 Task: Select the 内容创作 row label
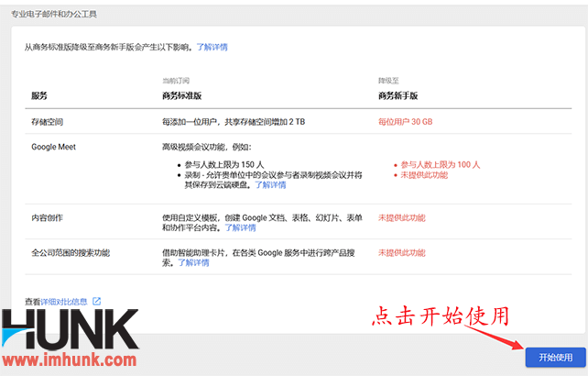pos(47,218)
